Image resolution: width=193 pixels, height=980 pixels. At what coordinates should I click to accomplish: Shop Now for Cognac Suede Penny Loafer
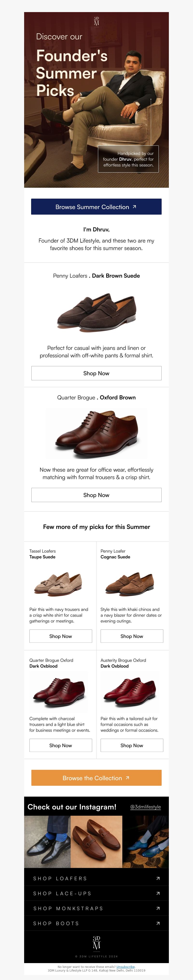(x=132, y=636)
